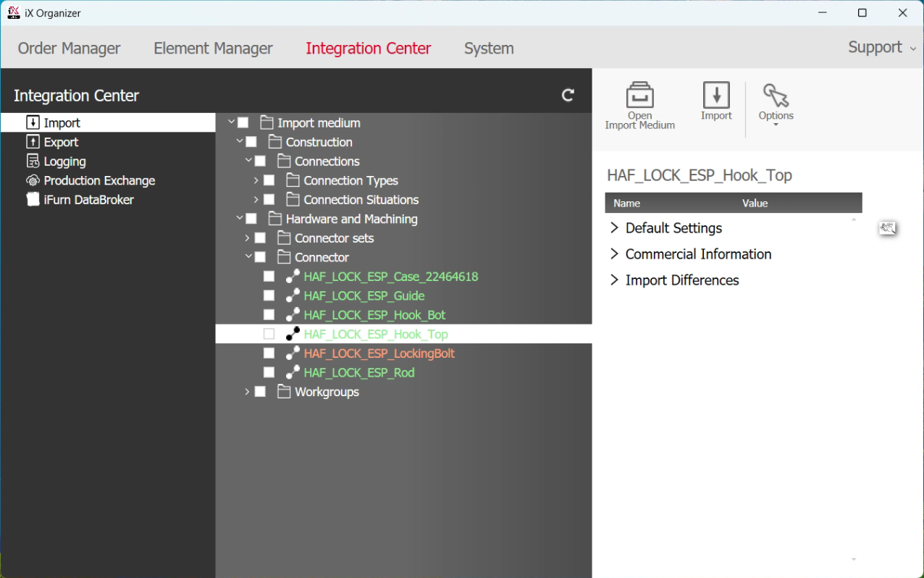Click the Connection Situations folder icon
This screenshot has width=924, height=578.
pos(293,199)
